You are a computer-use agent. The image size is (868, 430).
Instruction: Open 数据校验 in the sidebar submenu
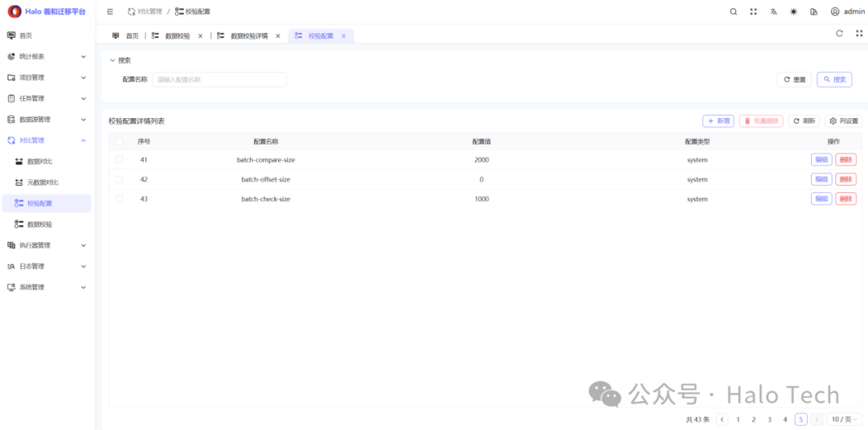click(x=47, y=225)
